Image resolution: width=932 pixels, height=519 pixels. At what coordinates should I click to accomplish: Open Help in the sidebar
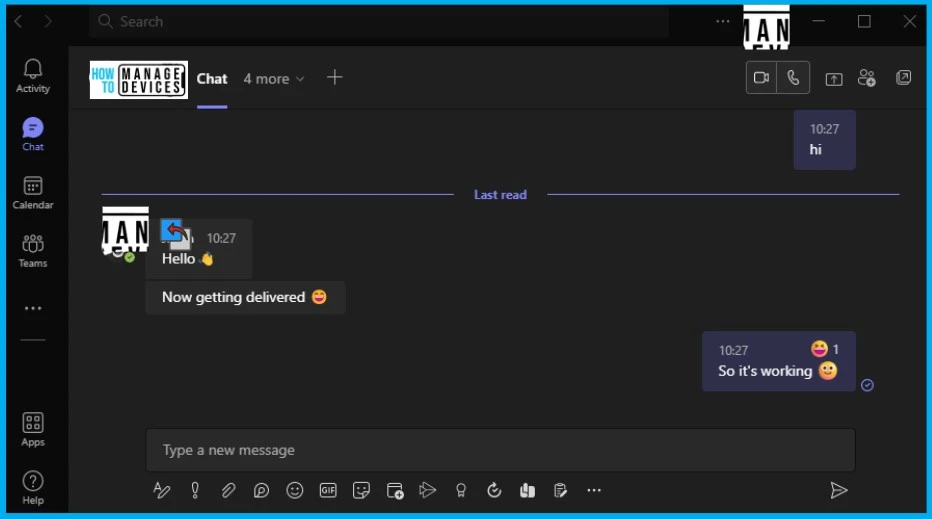pos(33,488)
